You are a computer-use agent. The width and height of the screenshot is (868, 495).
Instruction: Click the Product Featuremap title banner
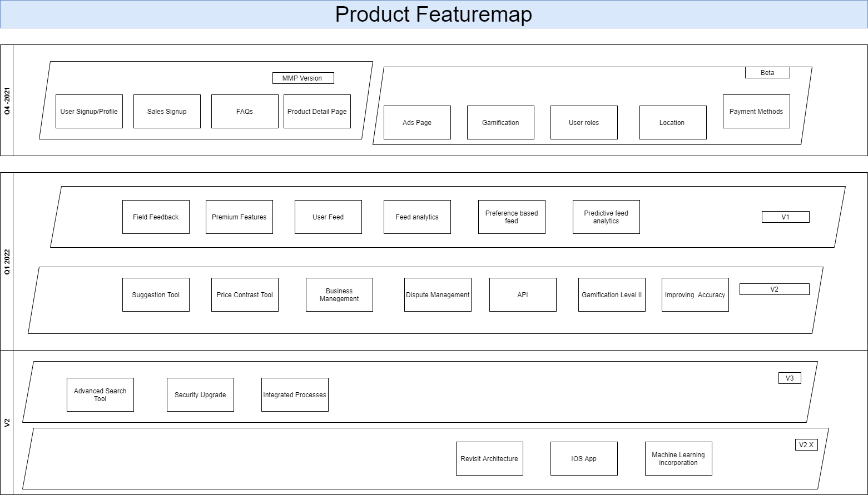coord(434,14)
